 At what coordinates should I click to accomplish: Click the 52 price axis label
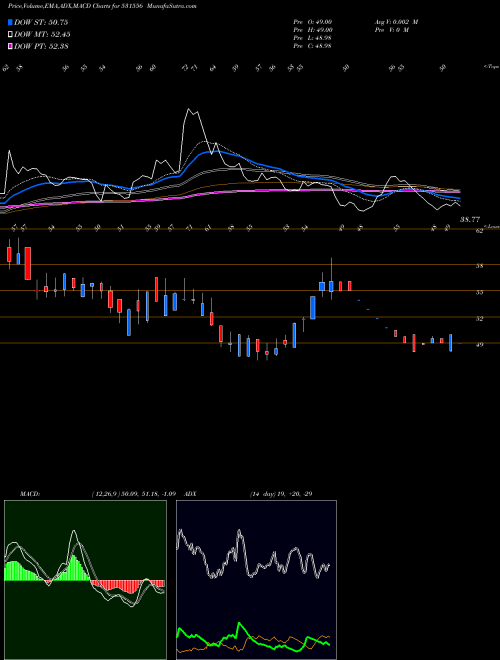pos(480,319)
